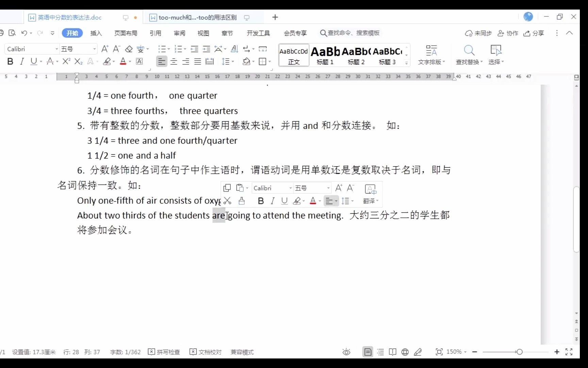The width and height of the screenshot is (588, 368).
Task: Select the superscript formatting icon
Action: 66,61
